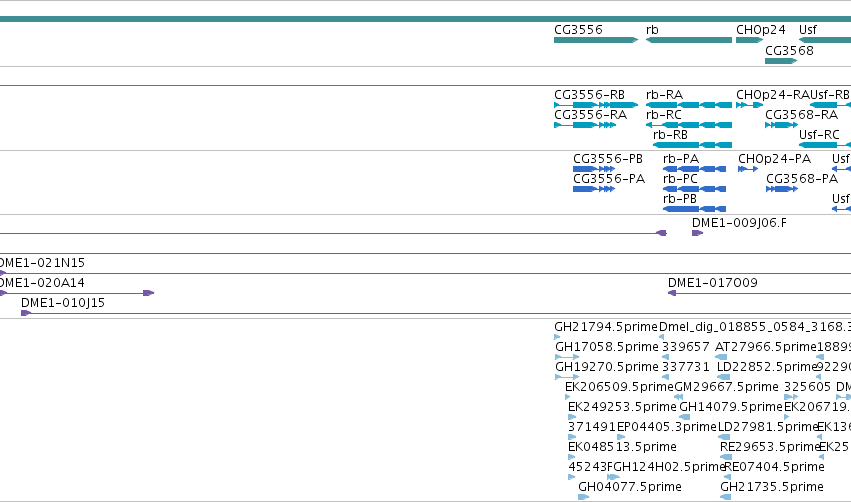Select the CG3556-RA transcript glyph
The image size is (851, 502).
[585, 125]
